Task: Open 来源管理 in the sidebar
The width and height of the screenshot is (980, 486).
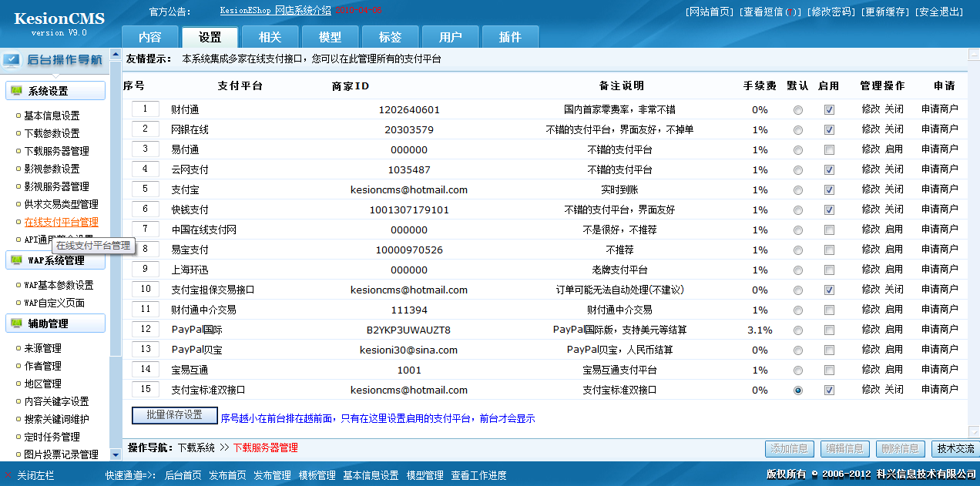Action: tap(42, 348)
